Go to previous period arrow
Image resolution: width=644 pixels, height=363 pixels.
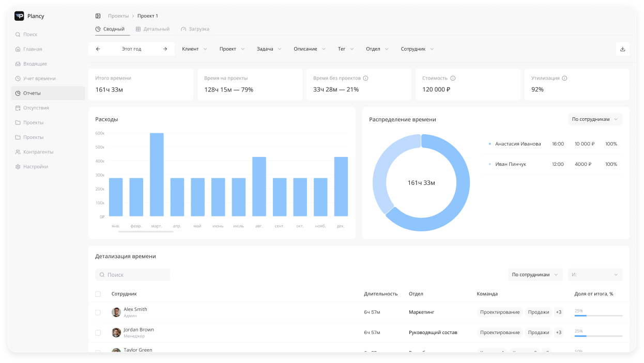(x=98, y=49)
